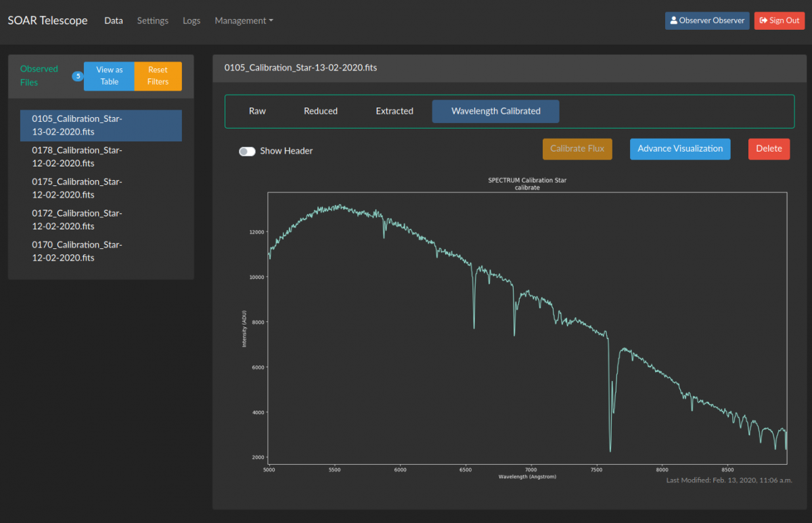Click the red Delete button

(769, 149)
